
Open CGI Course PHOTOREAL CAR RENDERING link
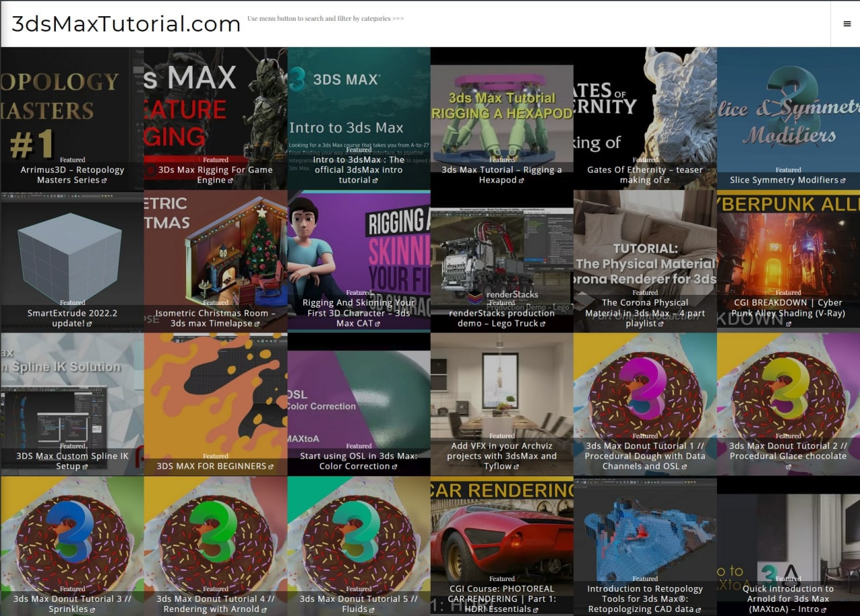tap(502, 599)
